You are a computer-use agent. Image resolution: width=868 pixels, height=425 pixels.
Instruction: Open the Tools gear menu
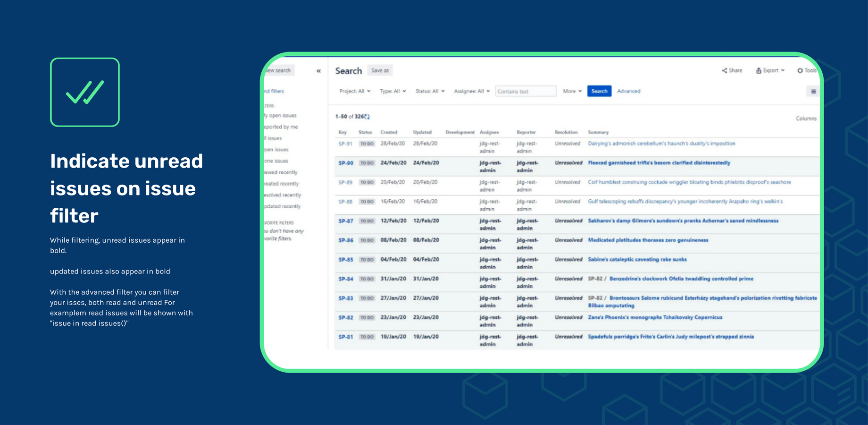pos(807,70)
